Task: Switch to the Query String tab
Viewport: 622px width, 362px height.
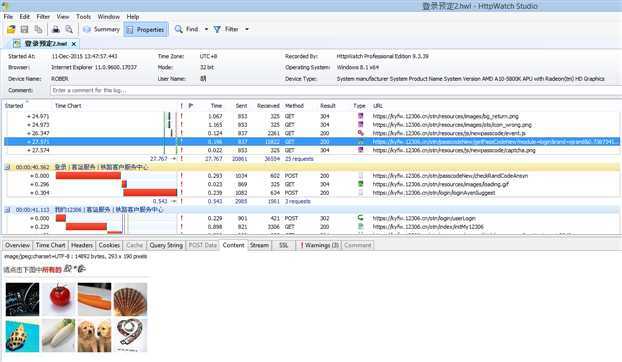Action: (x=166, y=245)
